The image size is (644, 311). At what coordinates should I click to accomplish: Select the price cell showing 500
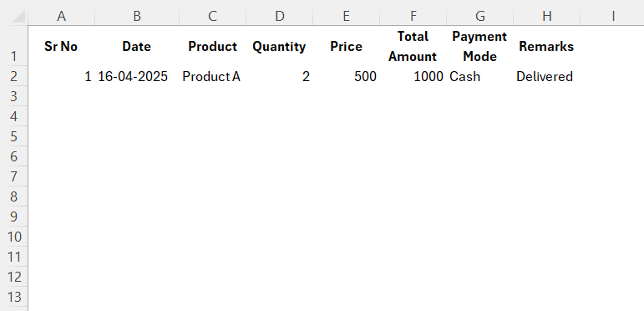point(347,76)
